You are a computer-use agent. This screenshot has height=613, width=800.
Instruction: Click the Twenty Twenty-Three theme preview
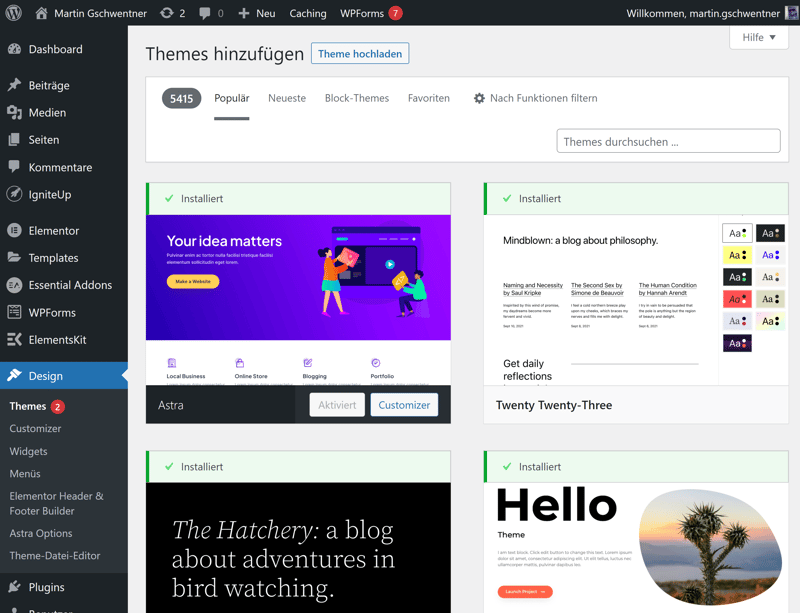636,300
